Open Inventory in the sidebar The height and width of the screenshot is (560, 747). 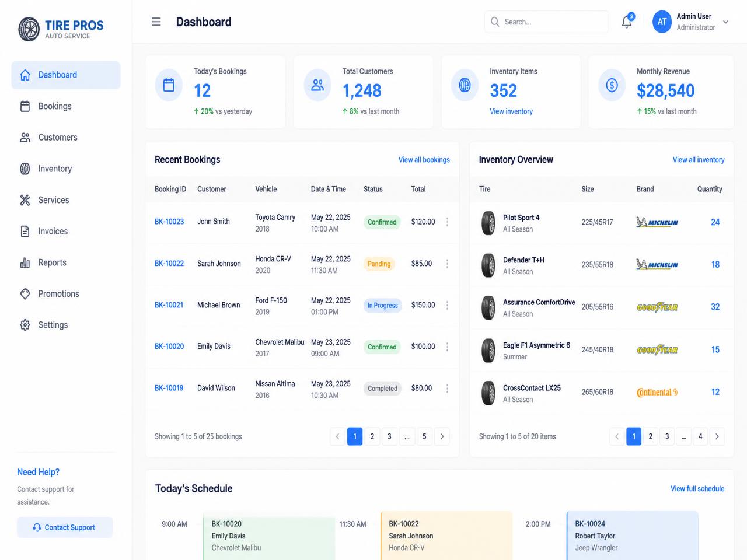66,169
